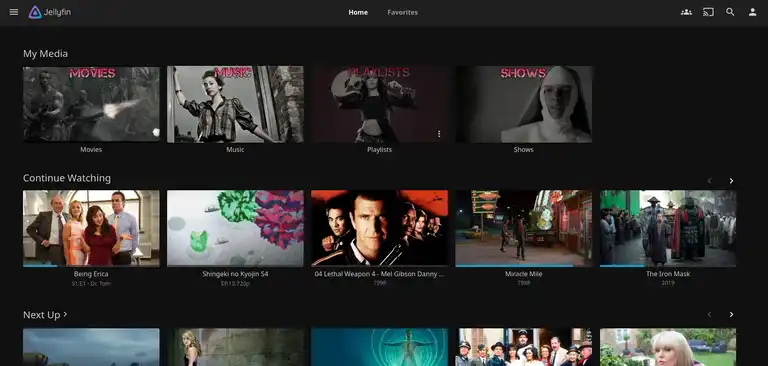
Task: Open the search icon
Action: [730, 12]
